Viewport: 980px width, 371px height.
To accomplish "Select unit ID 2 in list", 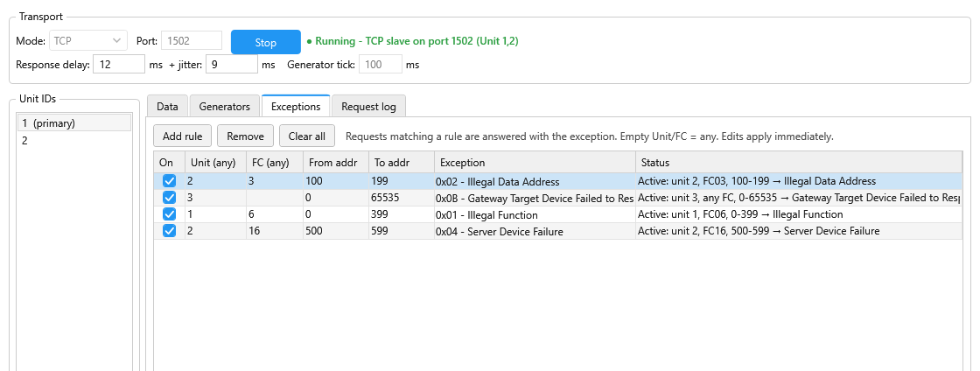I will pos(73,141).
